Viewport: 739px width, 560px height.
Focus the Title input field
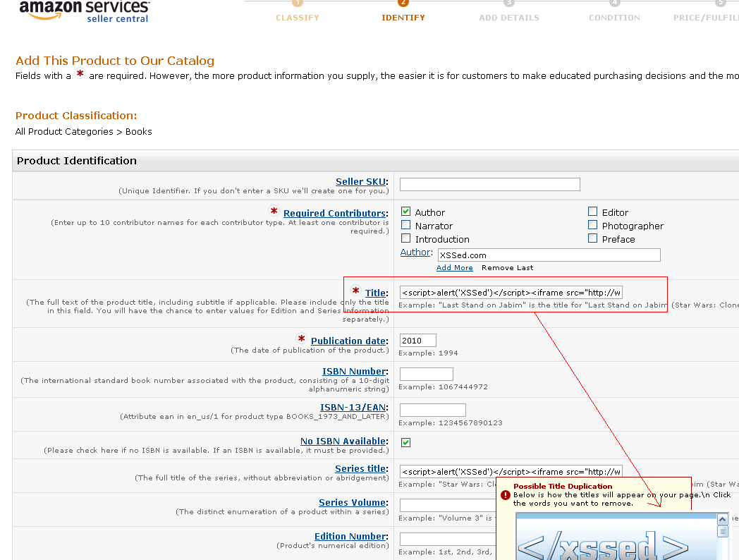(x=511, y=293)
